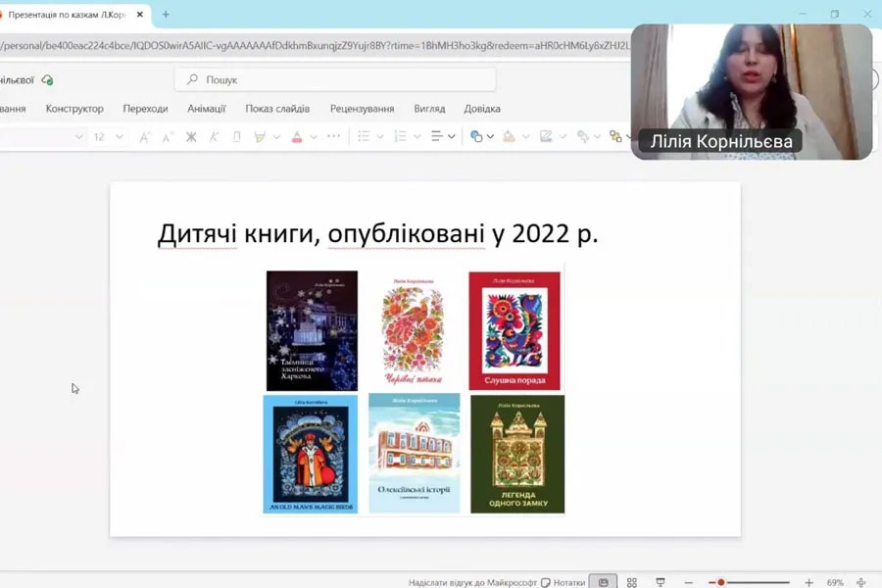Screen dimensions: 882x588
Task: Expand highlight color dropdown arrow
Action: tap(276, 137)
